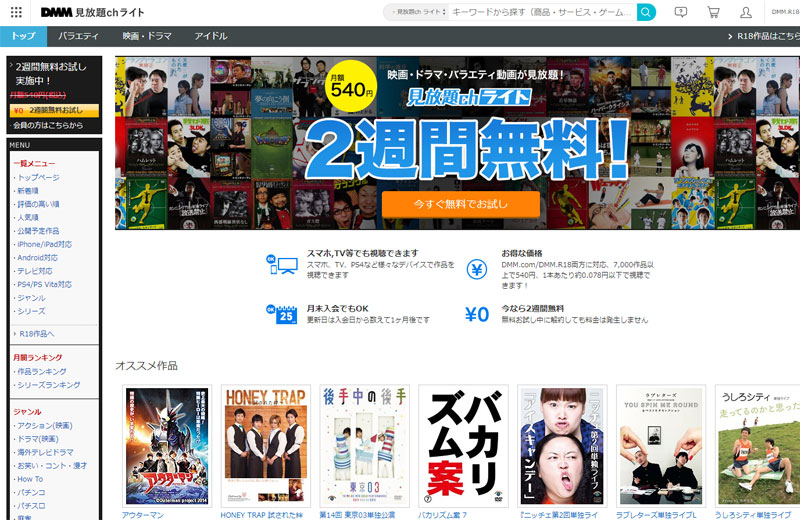Open お笑い・コント・漫才 genre link

click(x=52, y=465)
